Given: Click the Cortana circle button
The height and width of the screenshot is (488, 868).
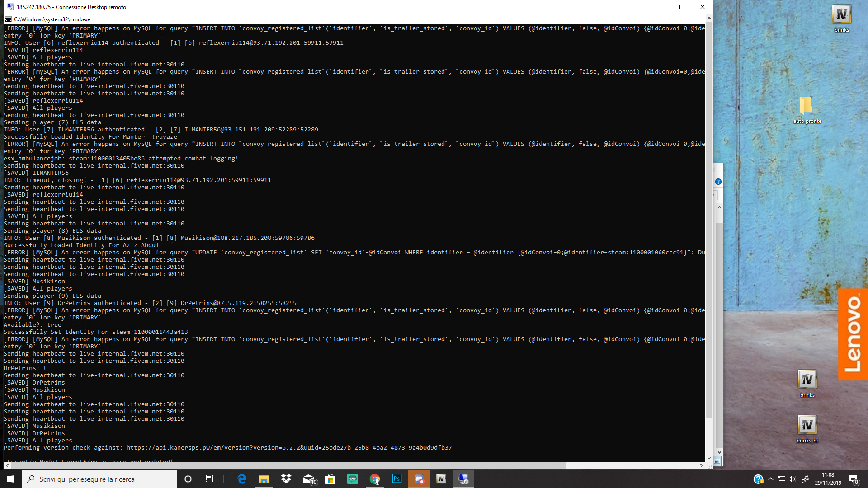Looking at the screenshot, I should [188, 479].
